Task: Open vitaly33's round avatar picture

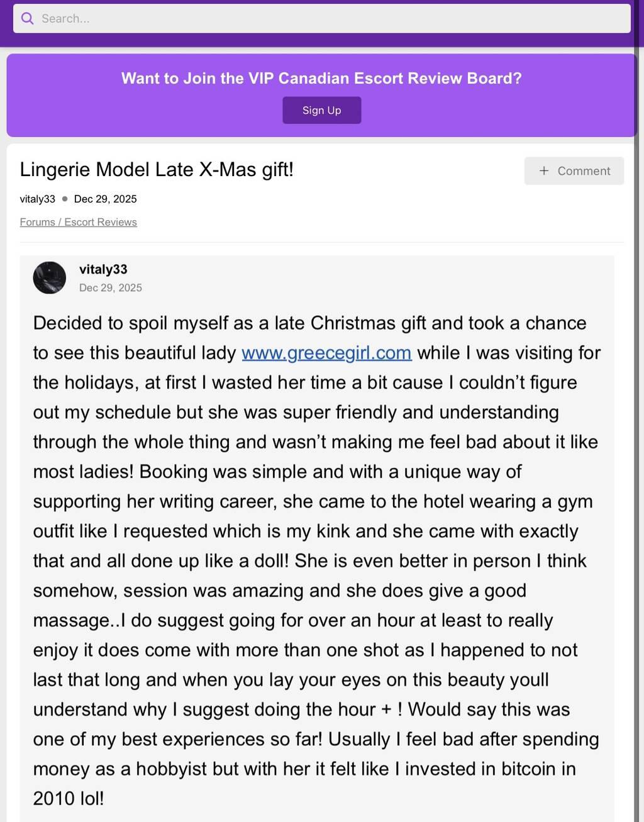Action: [50, 278]
